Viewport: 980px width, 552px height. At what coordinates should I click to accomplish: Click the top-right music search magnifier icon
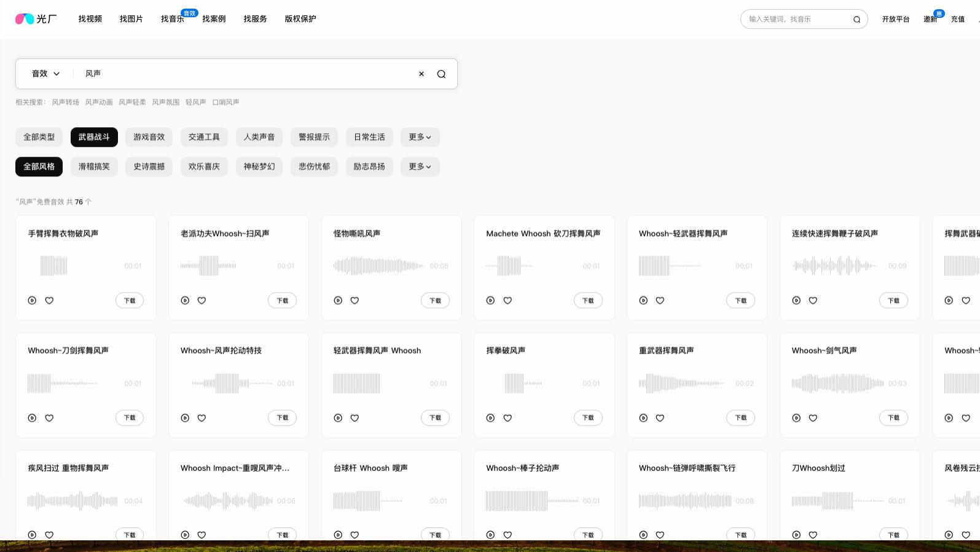coord(857,19)
